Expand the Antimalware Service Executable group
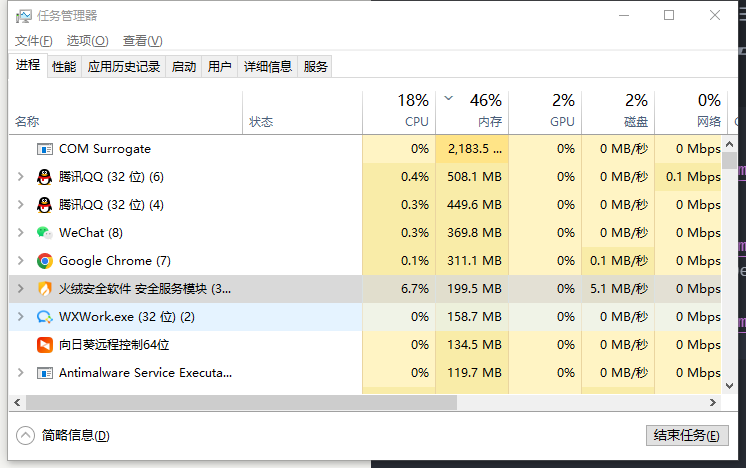Screen dimensions: 746x468 click(x=20, y=373)
